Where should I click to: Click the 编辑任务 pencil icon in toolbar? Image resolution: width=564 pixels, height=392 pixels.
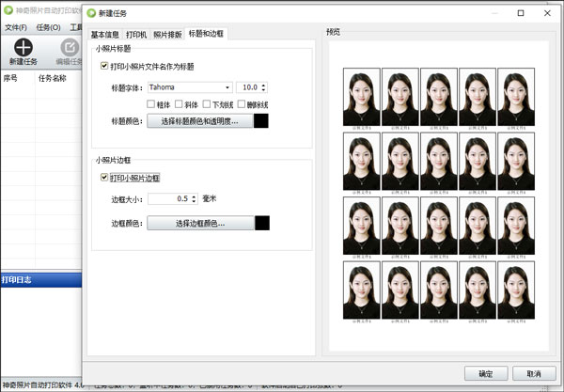(70, 46)
